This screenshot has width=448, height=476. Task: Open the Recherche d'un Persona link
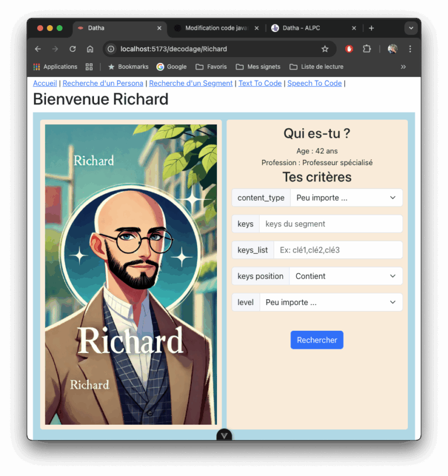pos(103,83)
